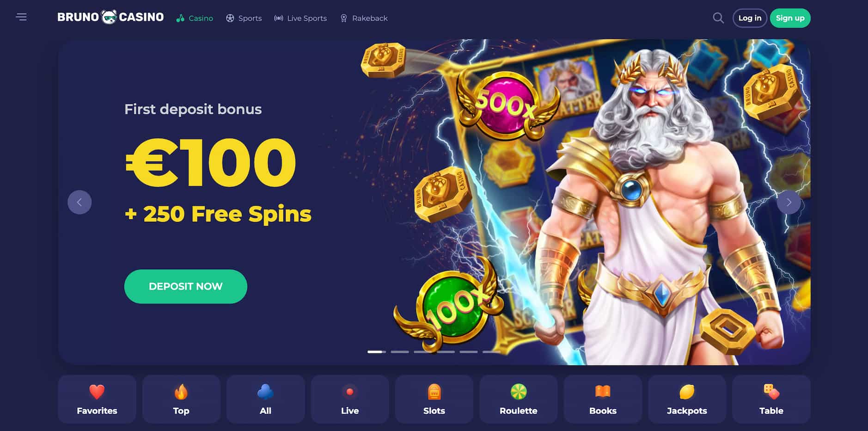
Task: Select the Favorites heart category
Action: point(97,399)
